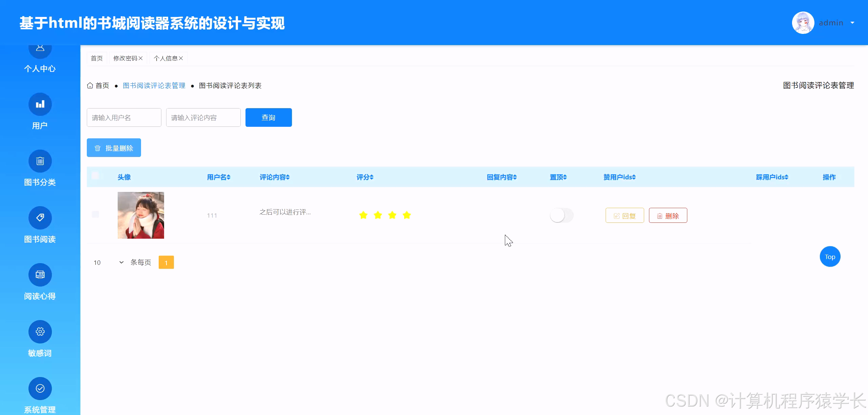The image size is (868, 415).
Task: Open the 10 条每页 page-size dropdown
Action: pos(108,262)
